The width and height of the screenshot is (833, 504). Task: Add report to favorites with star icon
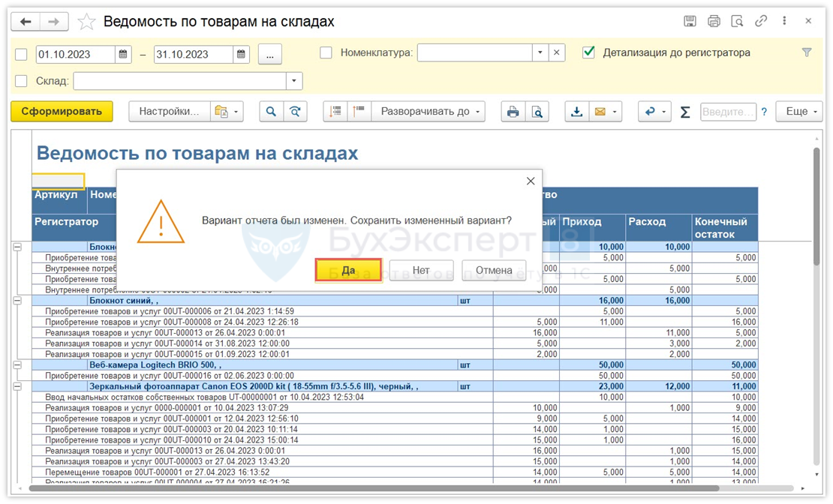tap(87, 22)
